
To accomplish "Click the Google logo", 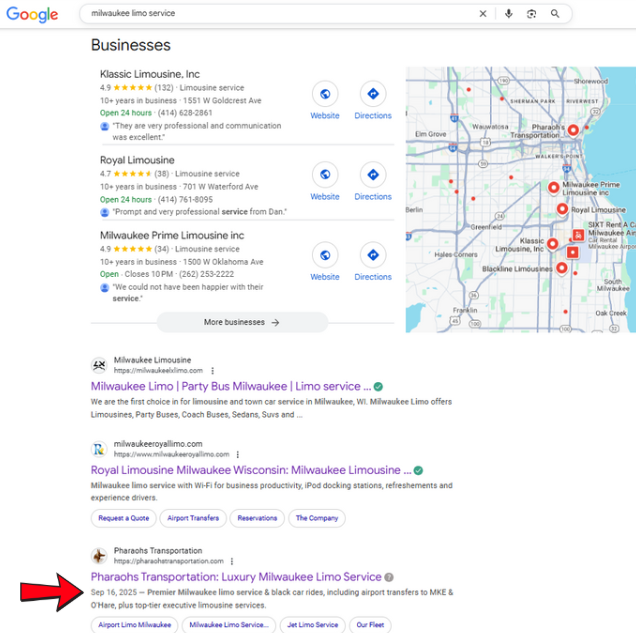I will pos(33,14).
